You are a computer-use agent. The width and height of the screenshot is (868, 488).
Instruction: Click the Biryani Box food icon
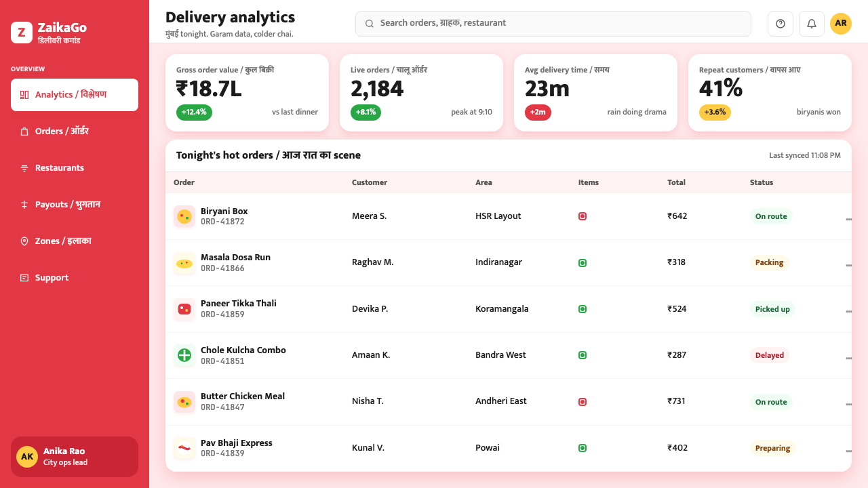184,216
